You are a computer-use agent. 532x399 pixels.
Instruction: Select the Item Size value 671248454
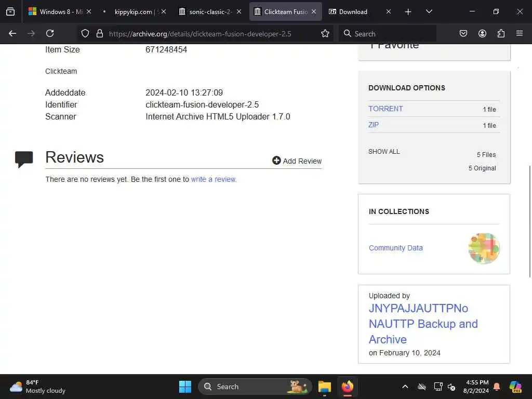pyautogui.click(x=166, y=49)
